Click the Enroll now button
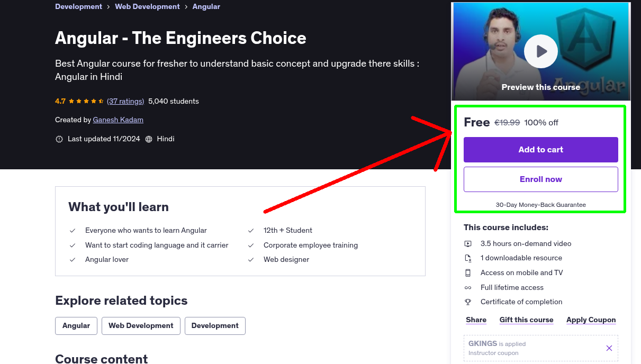 pos(541,179)
